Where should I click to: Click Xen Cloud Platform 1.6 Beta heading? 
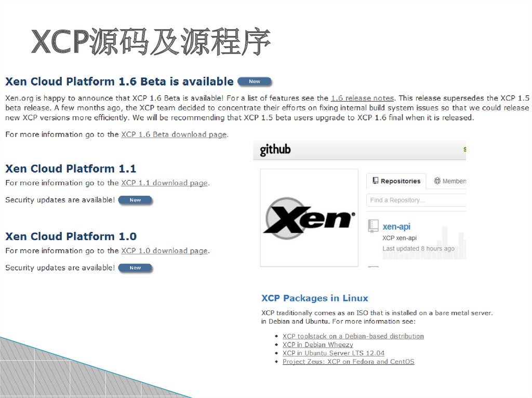[119, 81]
